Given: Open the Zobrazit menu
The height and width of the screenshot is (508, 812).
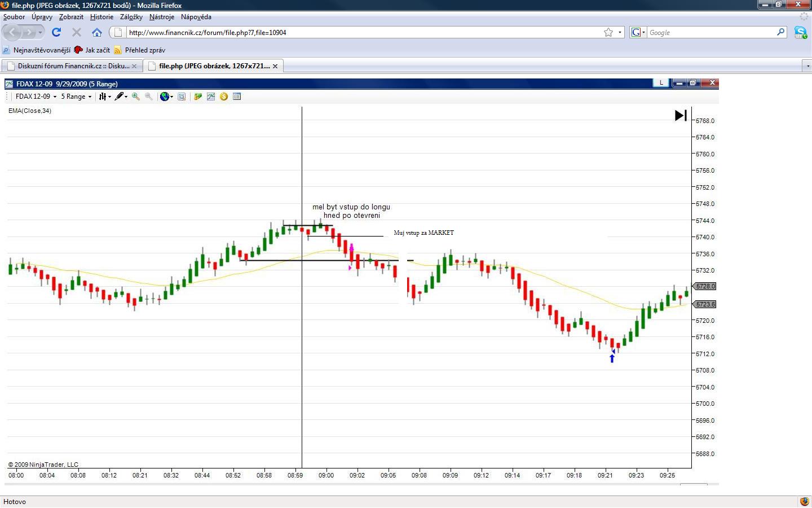Looking at the screenshot, I should [71, 17].
